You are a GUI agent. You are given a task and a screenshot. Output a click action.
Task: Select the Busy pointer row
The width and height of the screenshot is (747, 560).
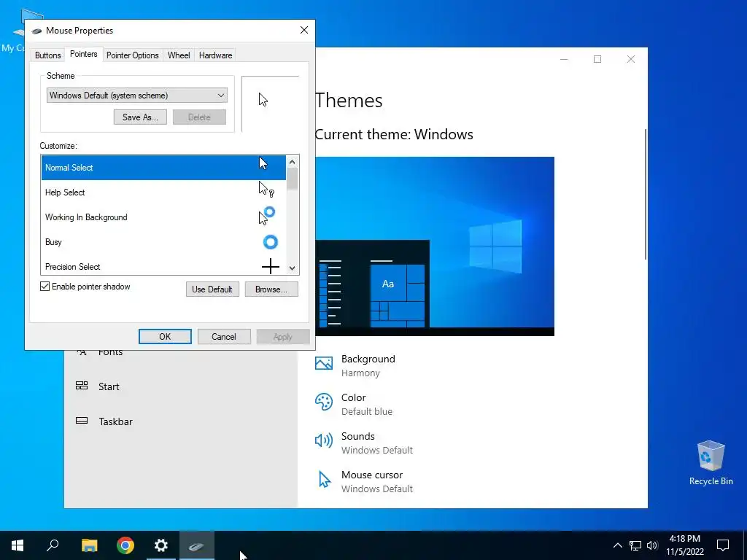coord(163,242)
